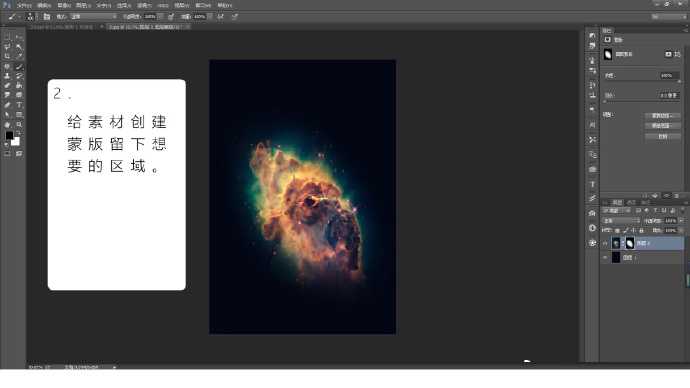The image size is (690, 388).
Task: Select the Zoom magnifier tool
Action: pyautogui.click(x=19, y=125)
